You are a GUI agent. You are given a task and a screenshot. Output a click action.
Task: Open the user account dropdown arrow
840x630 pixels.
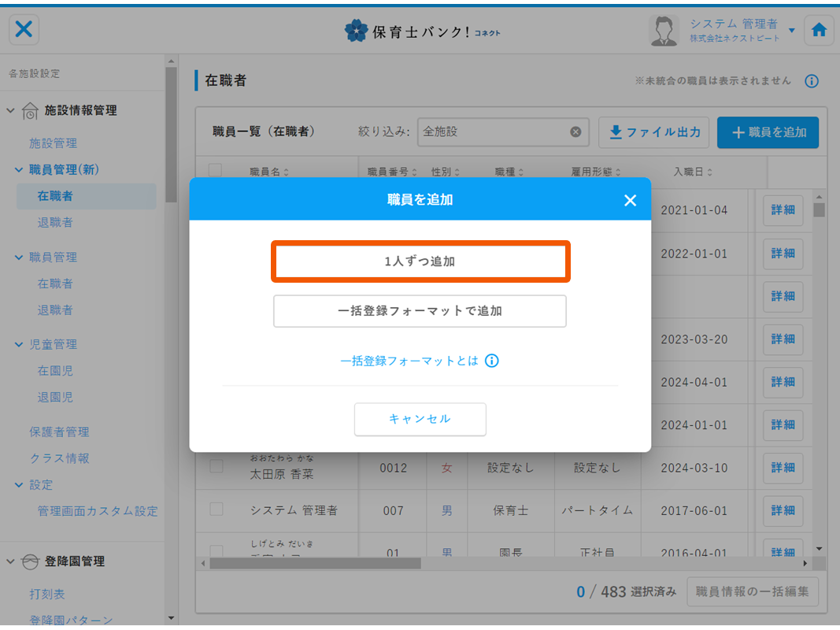click(x=791, y=31)
